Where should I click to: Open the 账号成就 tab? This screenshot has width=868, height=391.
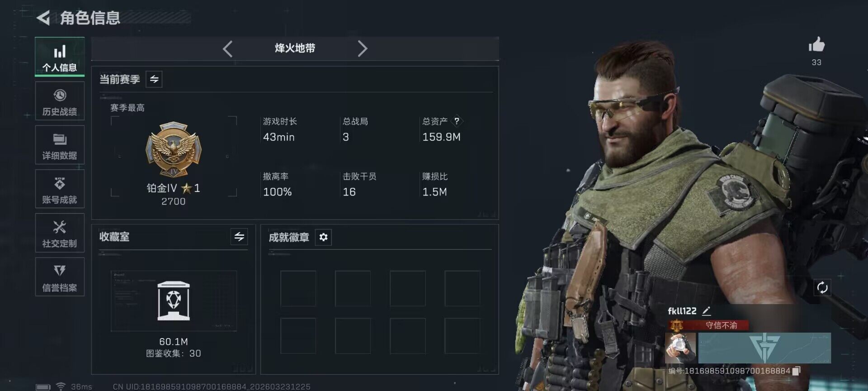pos(60,189)
